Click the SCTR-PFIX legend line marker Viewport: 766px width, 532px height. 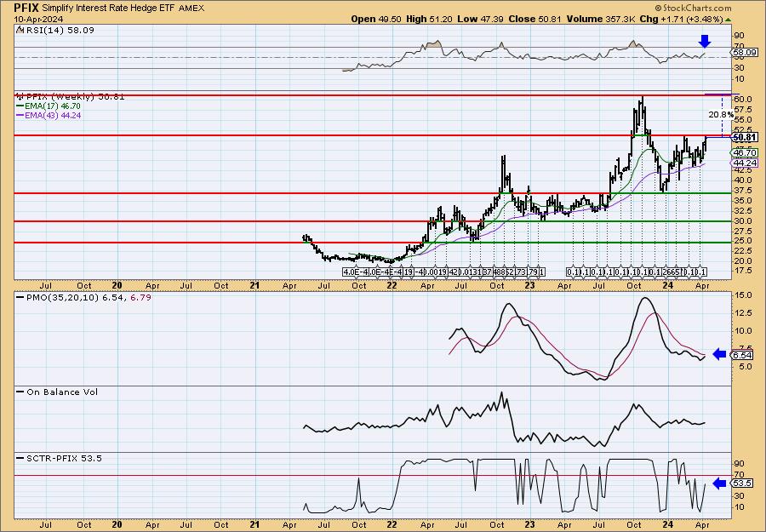pyautogui.click(x=20, y=458)
